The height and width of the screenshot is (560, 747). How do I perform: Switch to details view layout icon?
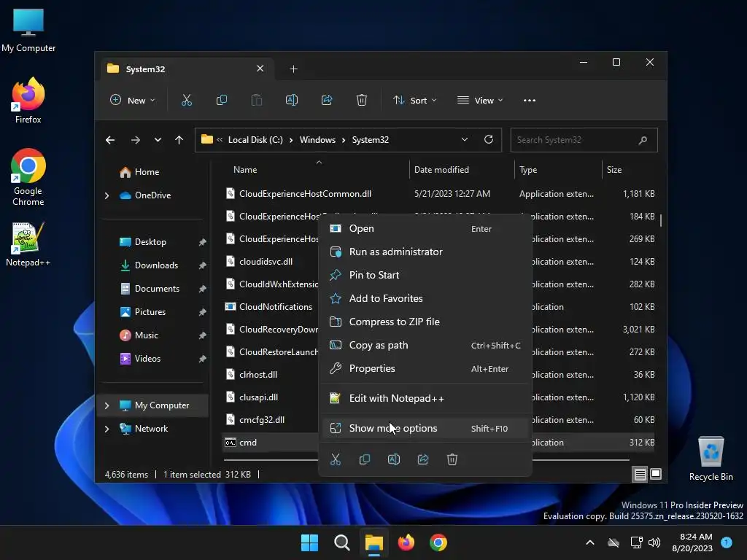pos(640,474)
